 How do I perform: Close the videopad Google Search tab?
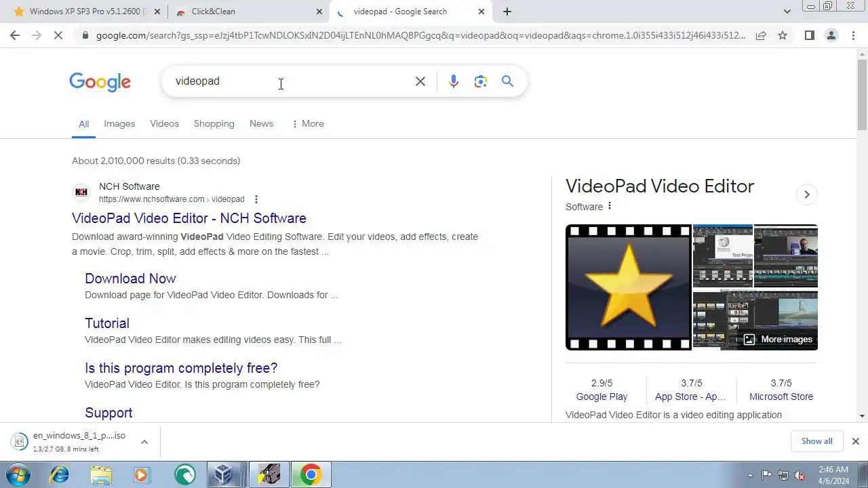tap(482, 12)
